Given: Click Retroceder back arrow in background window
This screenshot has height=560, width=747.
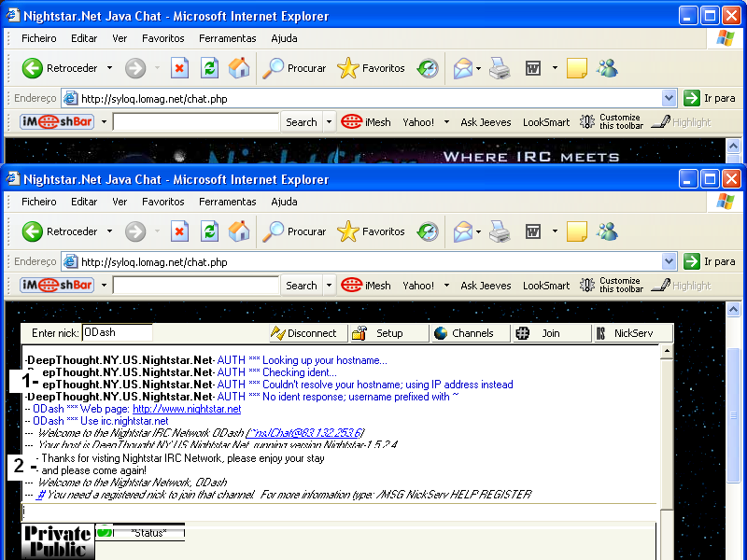Looking at the screenshot, I should click(33, 68).
